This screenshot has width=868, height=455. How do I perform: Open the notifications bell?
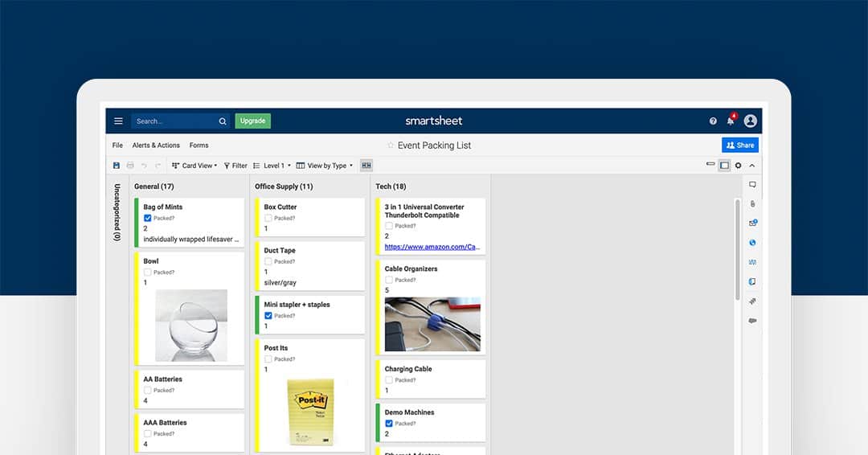(x=731, y=121)
